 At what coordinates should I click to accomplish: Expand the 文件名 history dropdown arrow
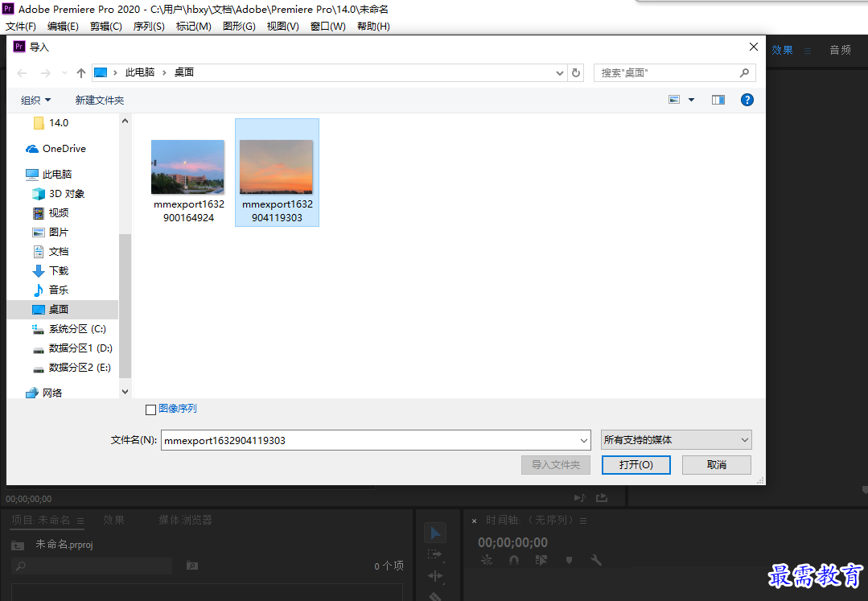click(584, 441)
